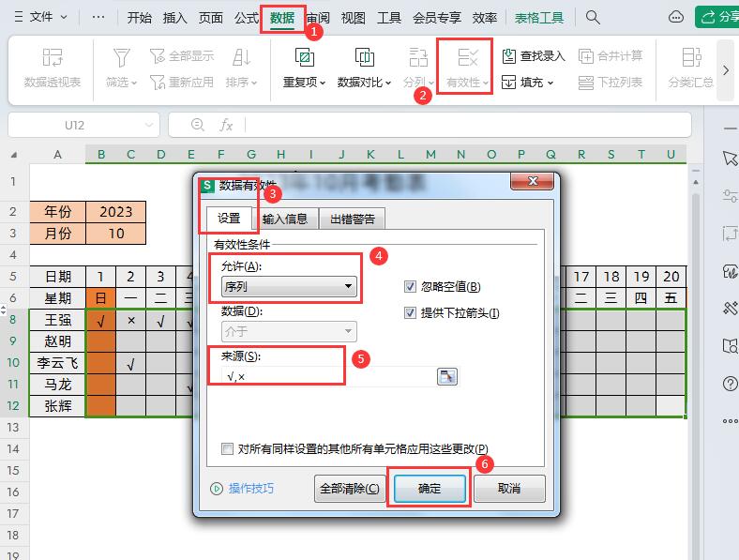Image resolution: width=739 pixels, height=560 pixels.
Task: Click the range selector icon beside 来源
Action: click(x=447, y=377)
